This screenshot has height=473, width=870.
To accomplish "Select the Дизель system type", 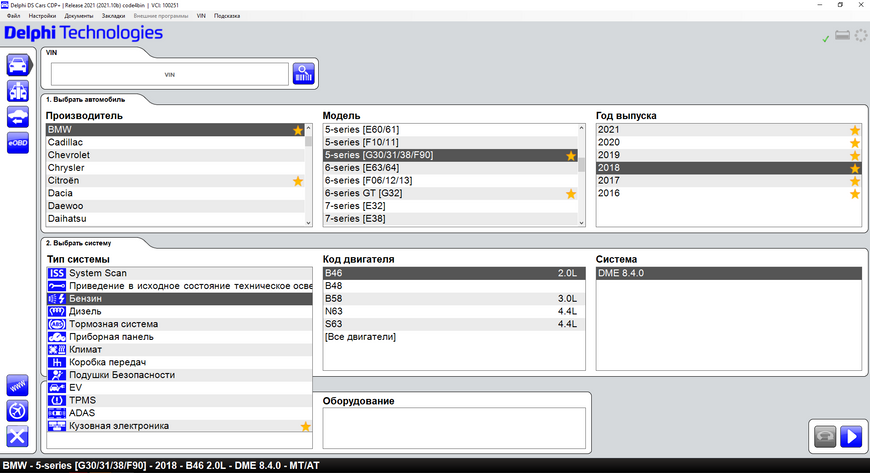I will 179,311.
